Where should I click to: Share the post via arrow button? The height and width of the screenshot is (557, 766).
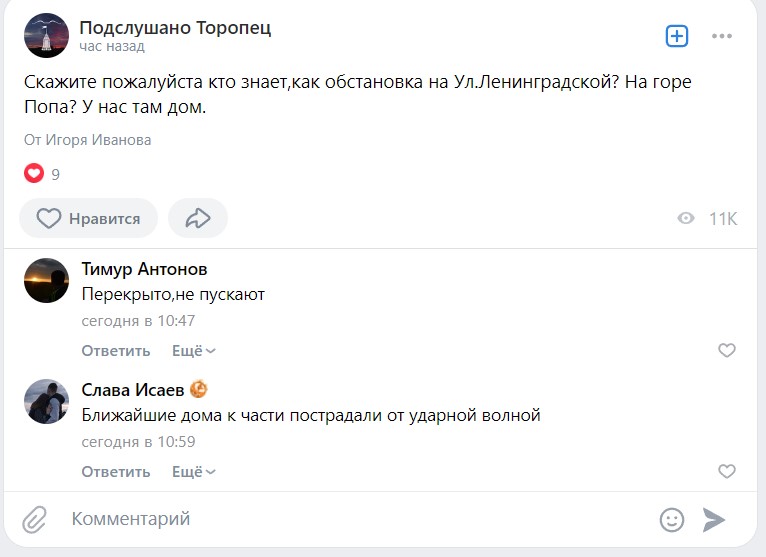pos(198,218)
